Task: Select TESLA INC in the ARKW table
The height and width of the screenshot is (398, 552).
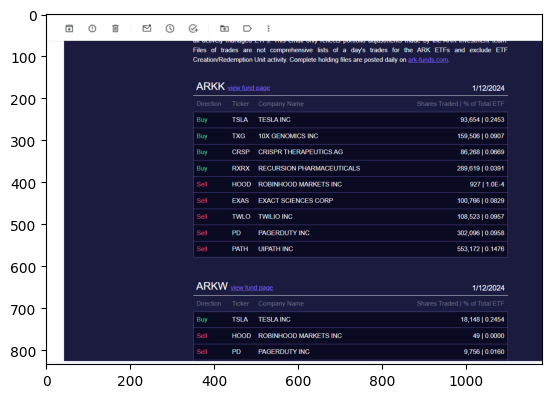Action: click(x=274, y=320)
